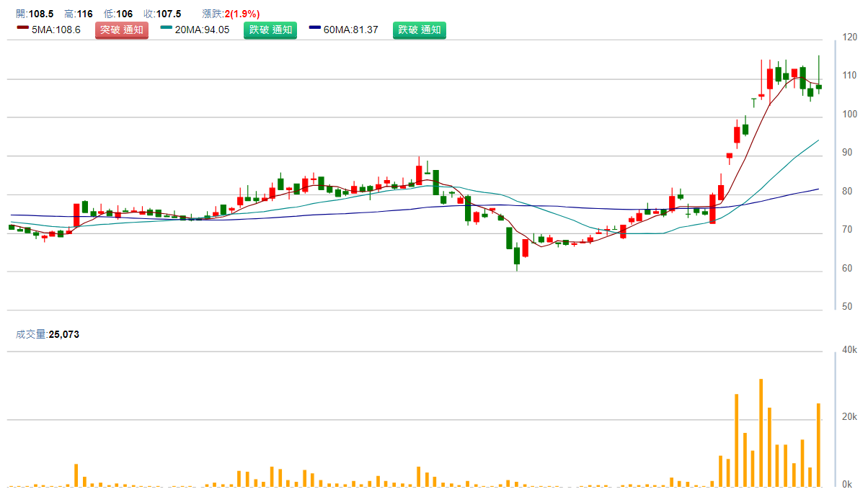Toggle the 20MA:94.05 legend label

coord(203,30)
